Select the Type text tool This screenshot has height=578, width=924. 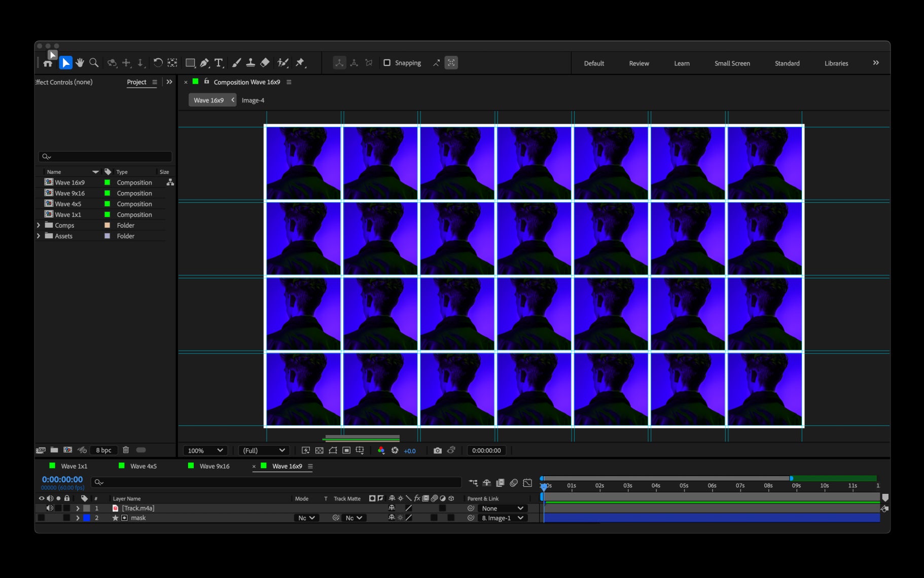[219, 63]
